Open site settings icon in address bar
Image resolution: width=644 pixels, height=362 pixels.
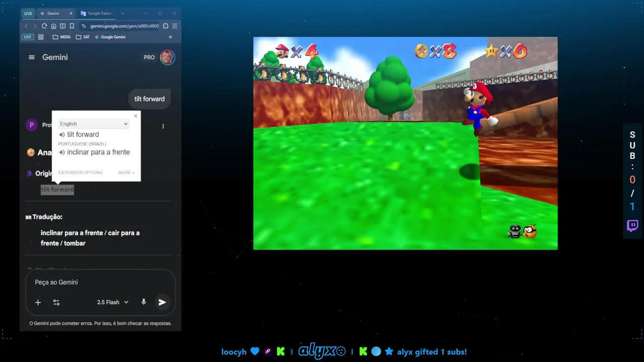point(84,26)
